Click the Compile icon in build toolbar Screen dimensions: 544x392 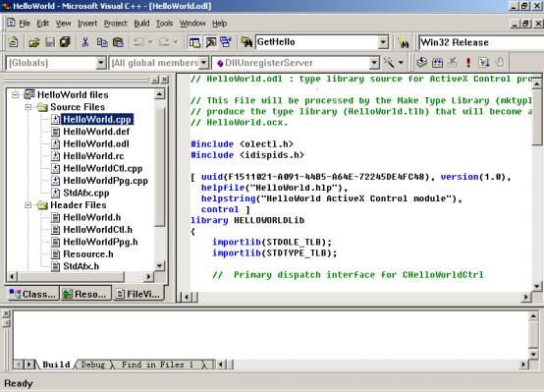(x=421, y=63)
